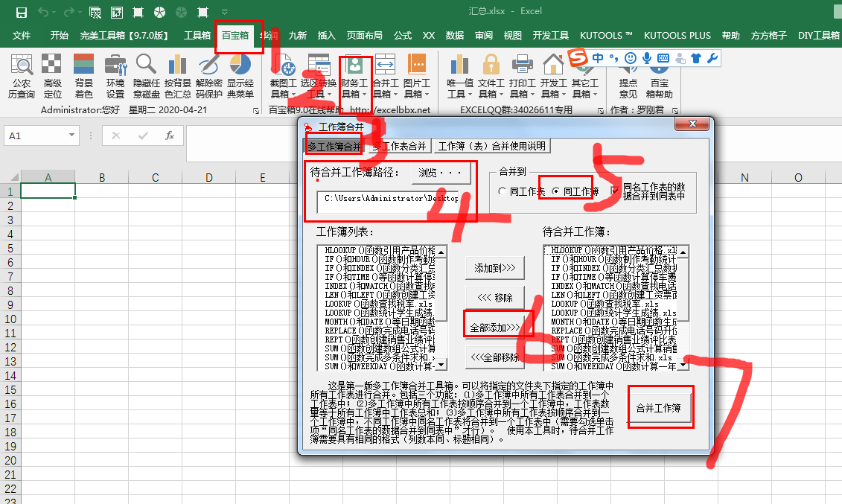Switch to 百宝箱 ribbon tab
This screenshot has width=842, height=504.
235,36
